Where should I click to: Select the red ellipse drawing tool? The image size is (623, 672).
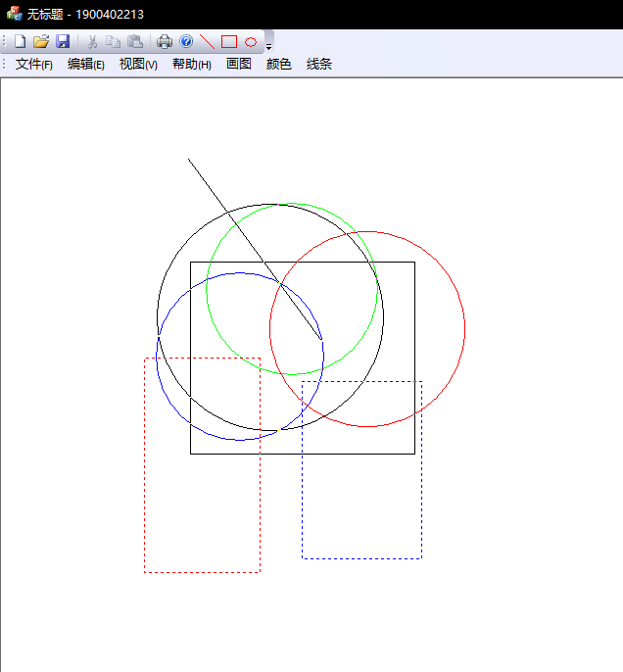point(251,41)
